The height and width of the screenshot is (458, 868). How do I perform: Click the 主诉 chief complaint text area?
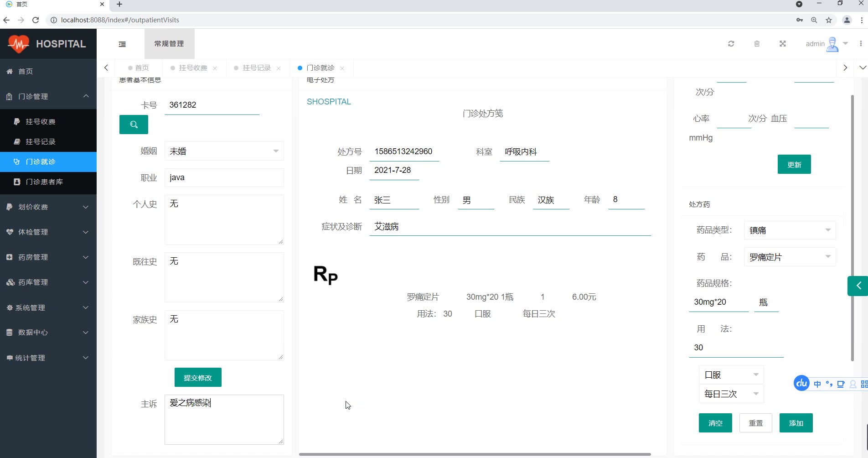tap(224, 419)
